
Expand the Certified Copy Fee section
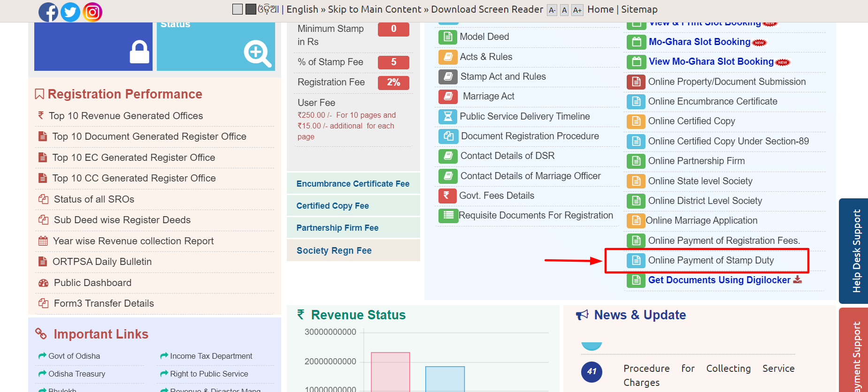[332, 206]
